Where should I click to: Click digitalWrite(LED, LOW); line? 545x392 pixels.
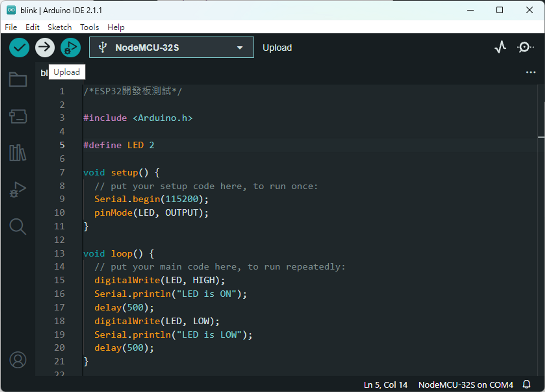157,321
